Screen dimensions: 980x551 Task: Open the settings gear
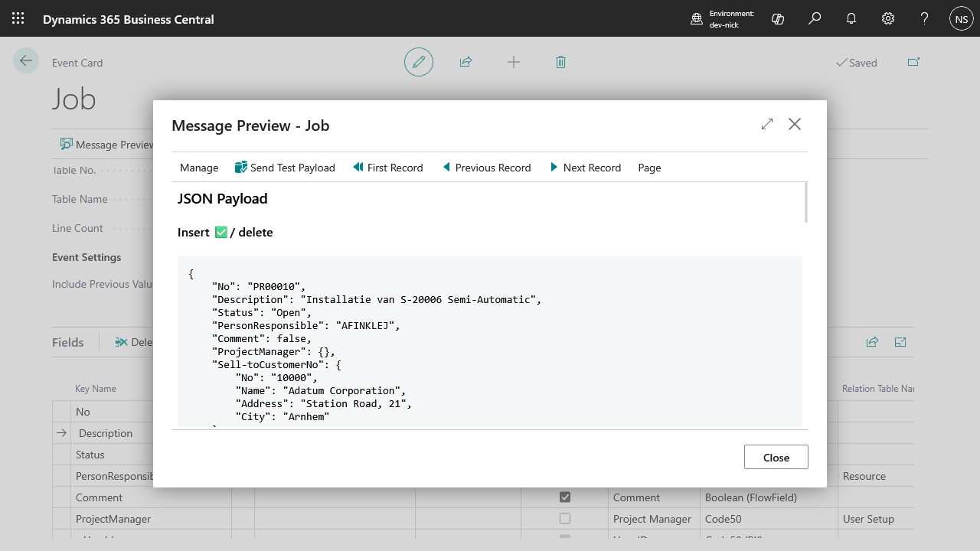[888, 18]
